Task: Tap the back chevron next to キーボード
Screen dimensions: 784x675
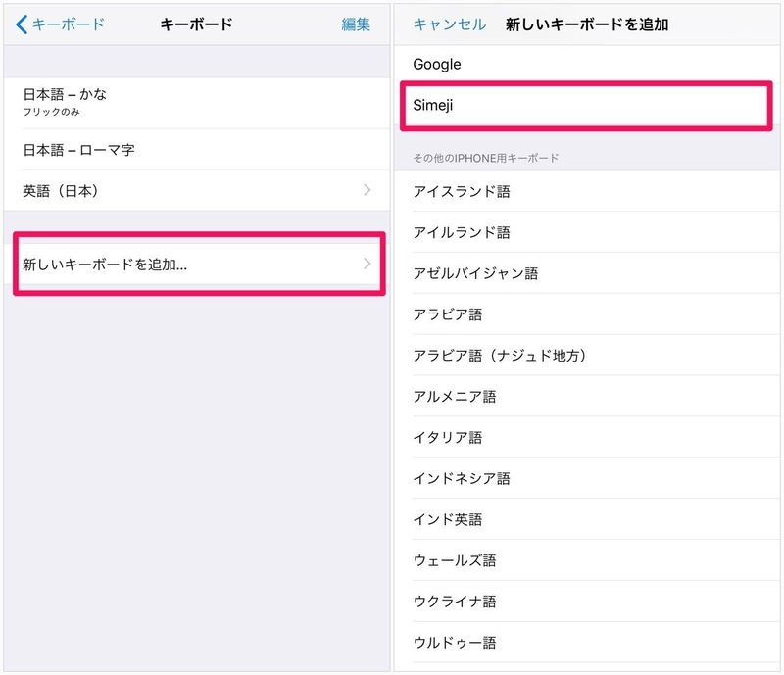Action: 22,24
